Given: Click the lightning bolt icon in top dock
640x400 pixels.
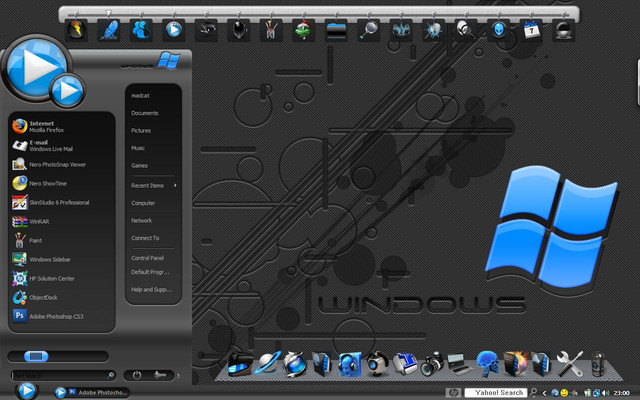Looking at the screenshot, I should [76, 30].
